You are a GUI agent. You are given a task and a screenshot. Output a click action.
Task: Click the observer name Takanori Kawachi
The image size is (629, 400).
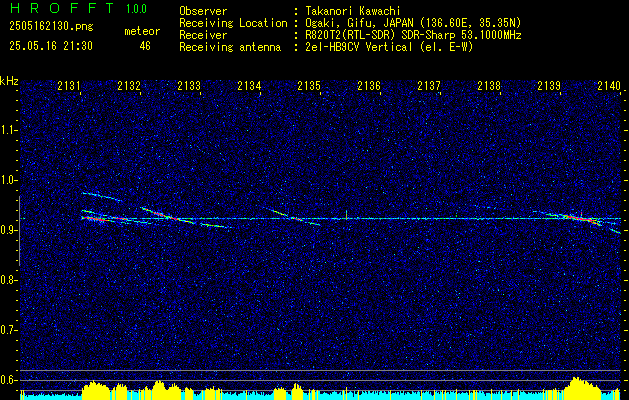coord(355,11)
